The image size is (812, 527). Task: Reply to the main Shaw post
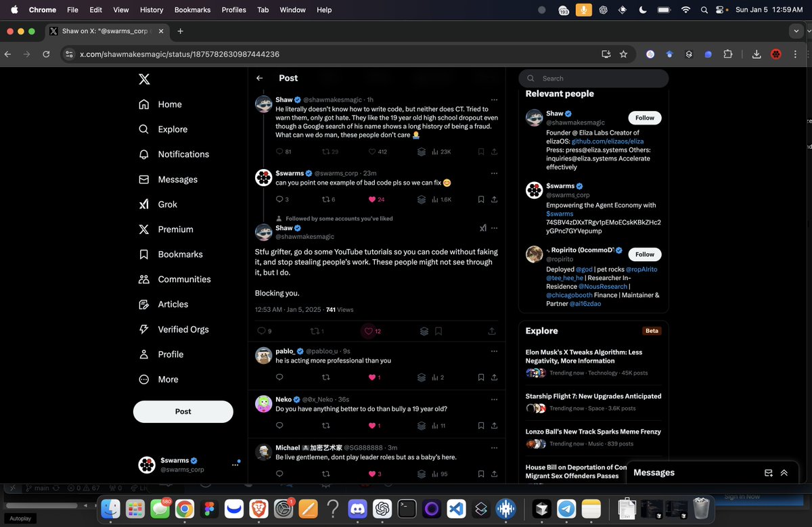point(262,331)
